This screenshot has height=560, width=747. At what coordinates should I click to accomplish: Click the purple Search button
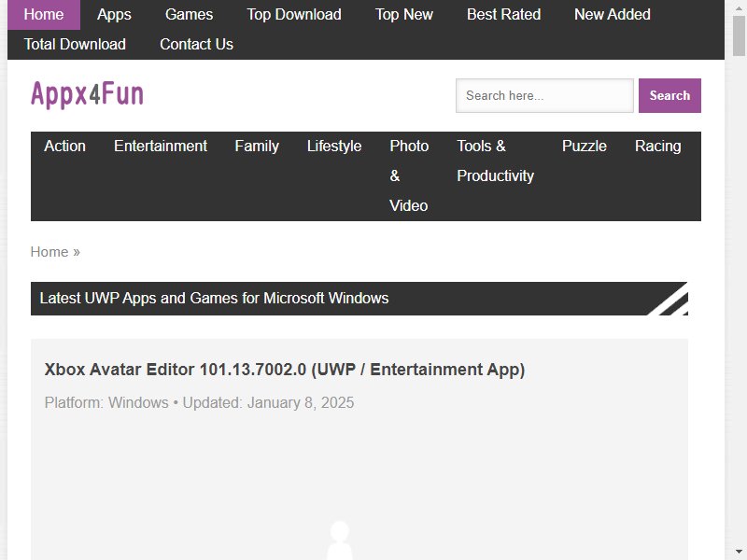point(669,96)
